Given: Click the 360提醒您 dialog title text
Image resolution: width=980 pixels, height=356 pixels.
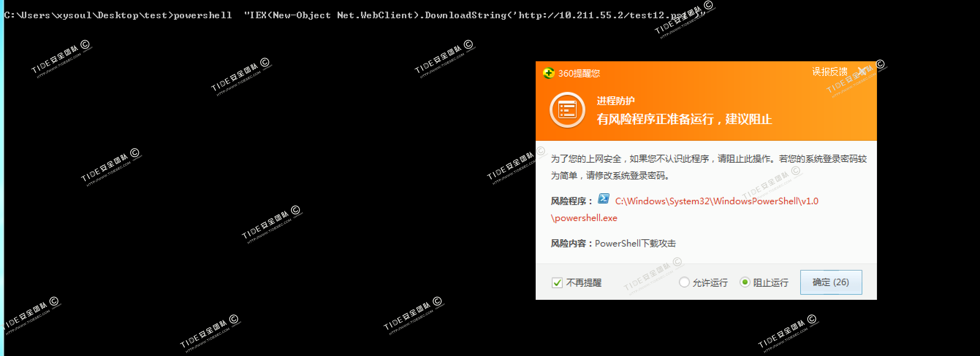Looking at the screenshot, I should (x=579, y=73).
